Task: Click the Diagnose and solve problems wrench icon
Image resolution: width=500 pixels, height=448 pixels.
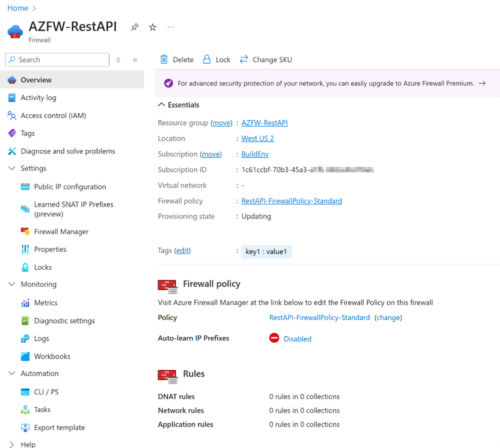Action: (12, 151)
